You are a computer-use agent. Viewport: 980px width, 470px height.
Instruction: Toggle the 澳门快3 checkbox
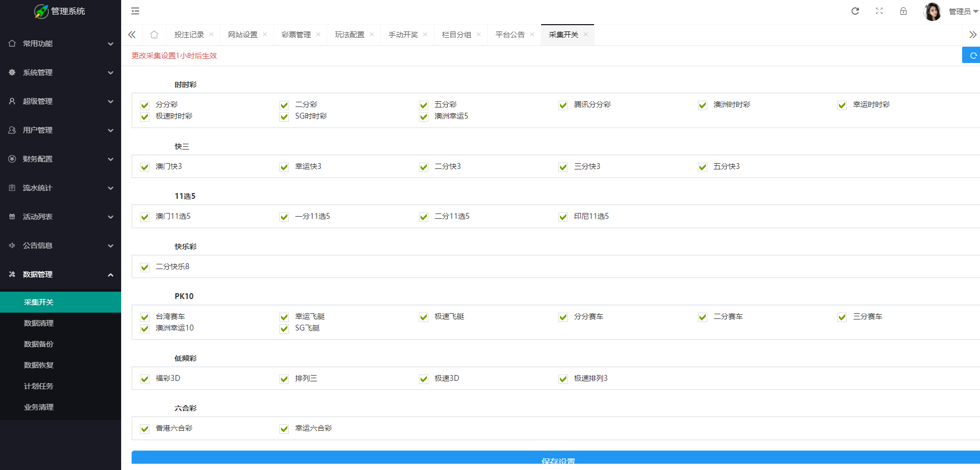click(x=145, y=167)
